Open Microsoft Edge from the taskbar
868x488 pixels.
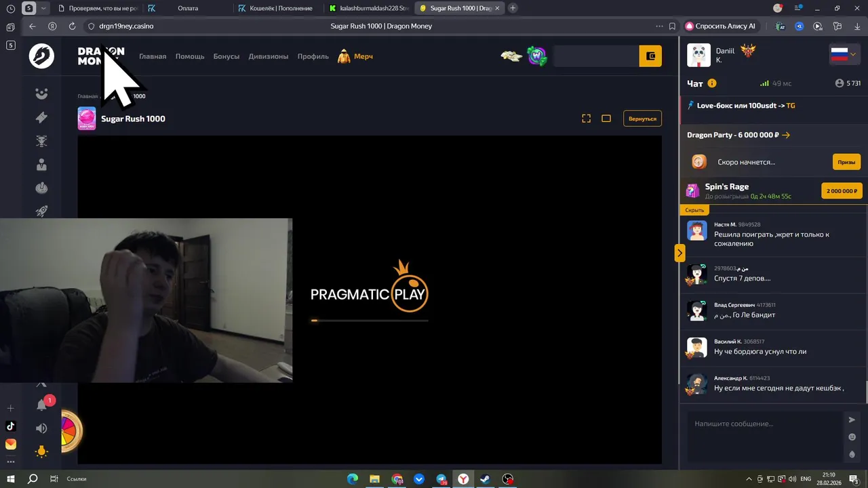353,479
